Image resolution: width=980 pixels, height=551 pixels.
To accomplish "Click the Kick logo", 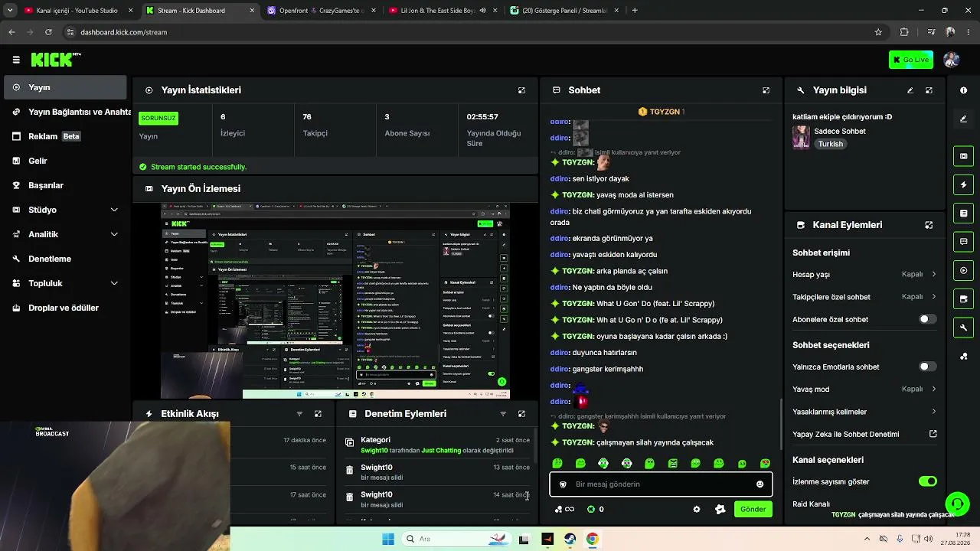I will pos(56,60).
